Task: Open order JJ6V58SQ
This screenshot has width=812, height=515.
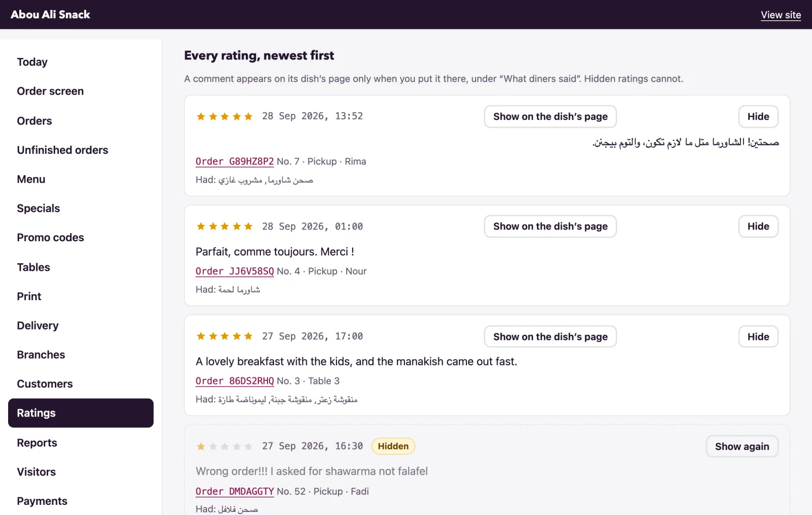Action: click(234, 271)
